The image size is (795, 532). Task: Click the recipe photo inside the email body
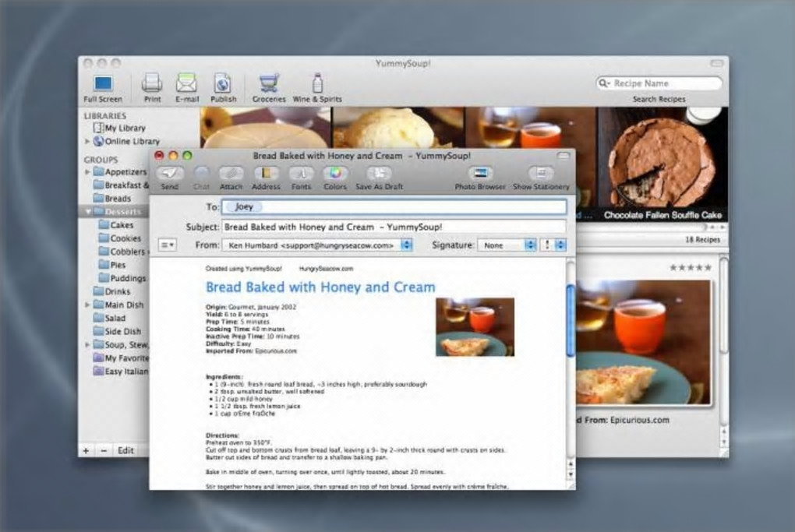[x=475, y=327]
